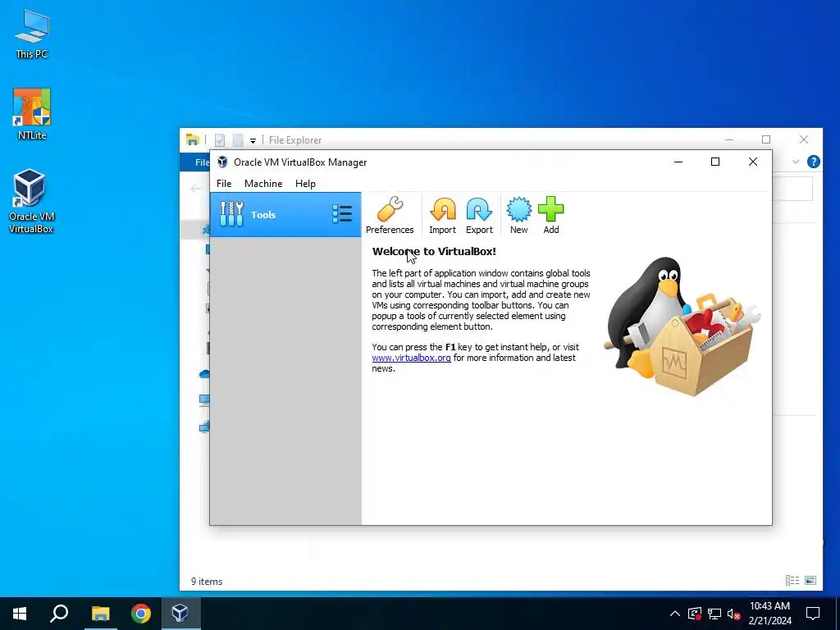Switch to File Explorer in taskbar
840x630 pixels.
[100, 614]
